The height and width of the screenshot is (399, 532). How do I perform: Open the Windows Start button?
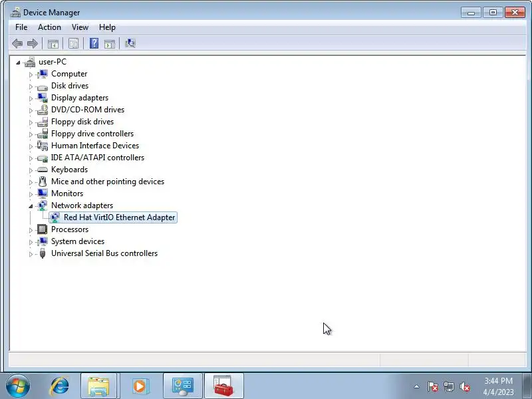(x=17, y=386)
